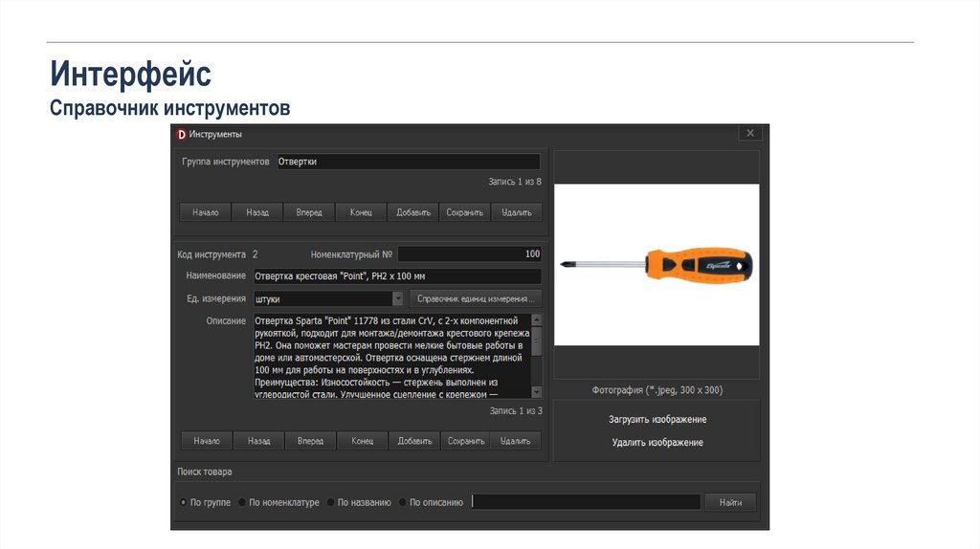This screenshot has height=549, width=980.
Task: Click inside the Описание text area
Action: (390, 355)
